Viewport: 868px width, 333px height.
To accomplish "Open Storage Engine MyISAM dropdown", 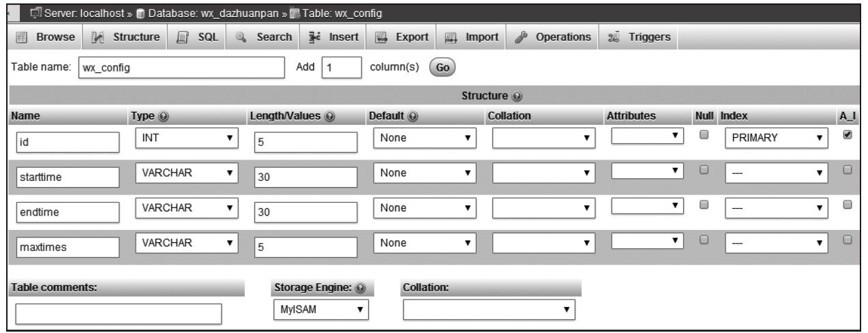I will [x=320, y=310].
